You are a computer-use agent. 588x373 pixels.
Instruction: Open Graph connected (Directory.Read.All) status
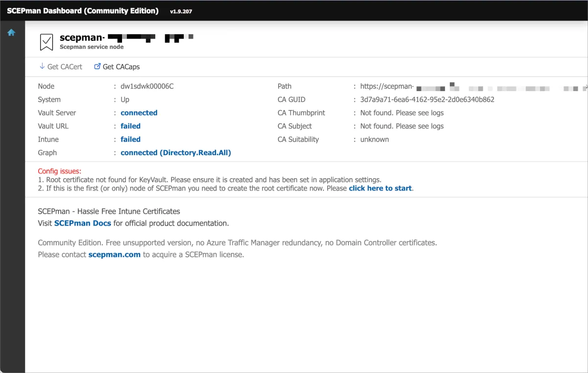[175, 153]
